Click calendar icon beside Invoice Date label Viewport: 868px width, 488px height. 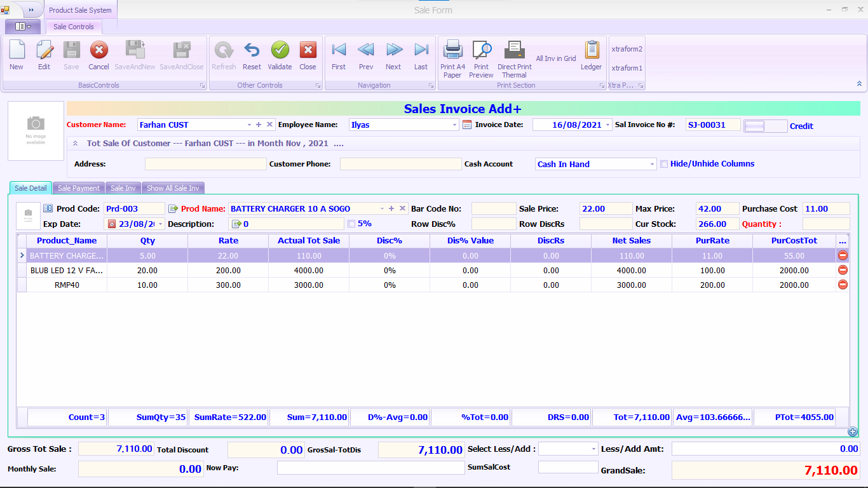click(x=467, y=125)
